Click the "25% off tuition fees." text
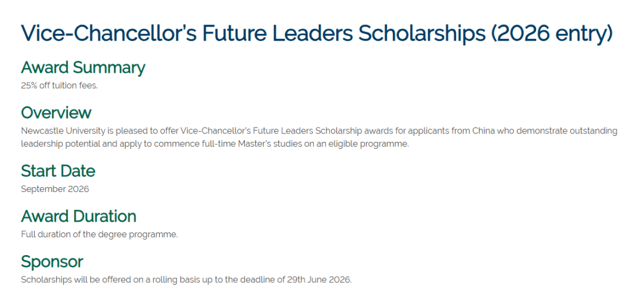 [59, 85]
